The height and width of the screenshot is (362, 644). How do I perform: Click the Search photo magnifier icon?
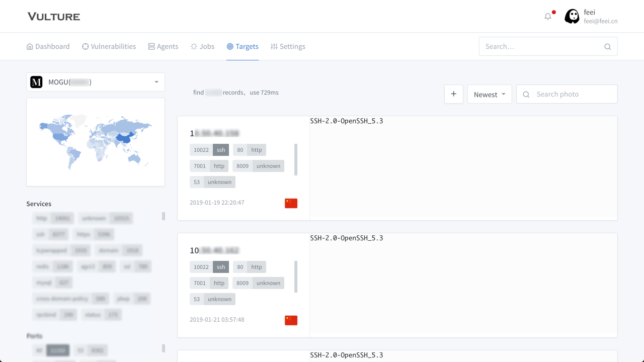pyautogui.click(x=526, y=95)
